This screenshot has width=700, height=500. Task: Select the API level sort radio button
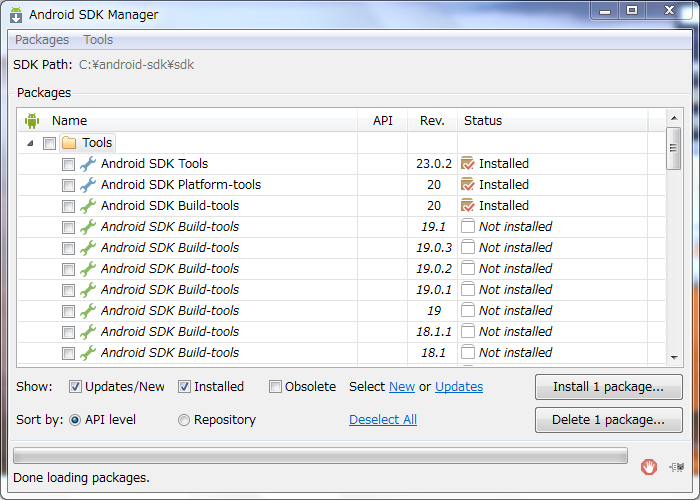(75, 420)
